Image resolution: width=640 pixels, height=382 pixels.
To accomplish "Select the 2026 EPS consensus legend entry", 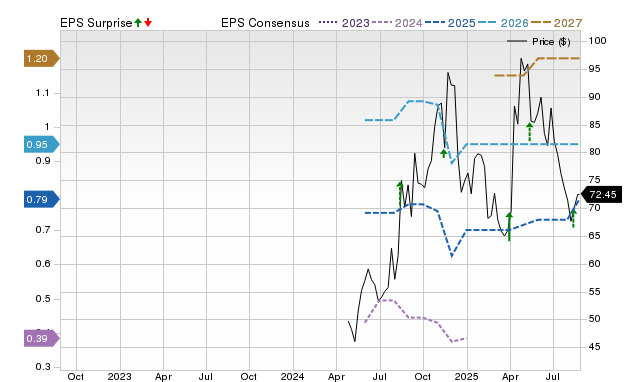I will [x=503, y=23].
